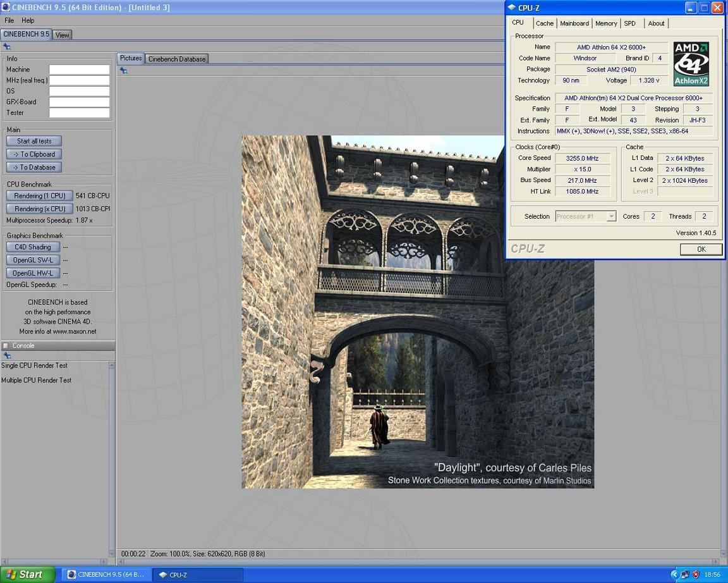Click the Multiplier x 15.0 value
The height and width of the screenshot is (583, 728).
[x=582, y=169]
